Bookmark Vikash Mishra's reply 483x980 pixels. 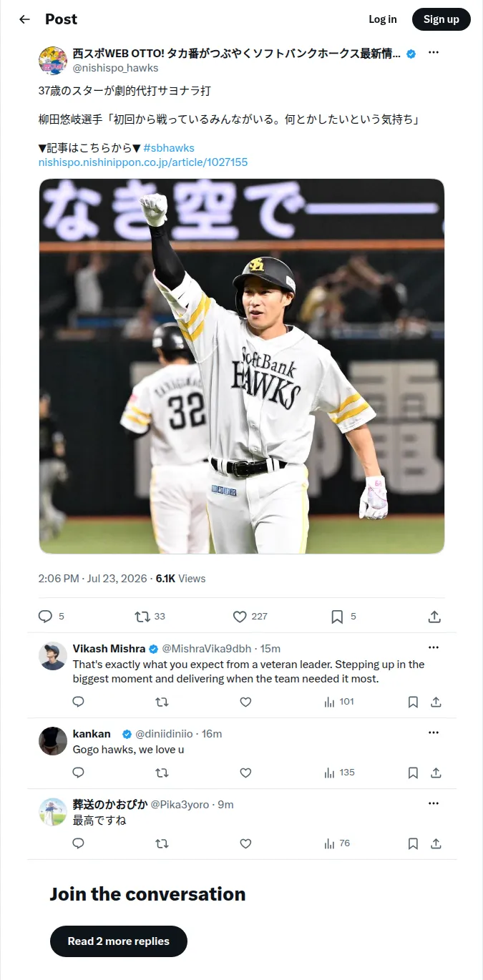tap(413, 702)
